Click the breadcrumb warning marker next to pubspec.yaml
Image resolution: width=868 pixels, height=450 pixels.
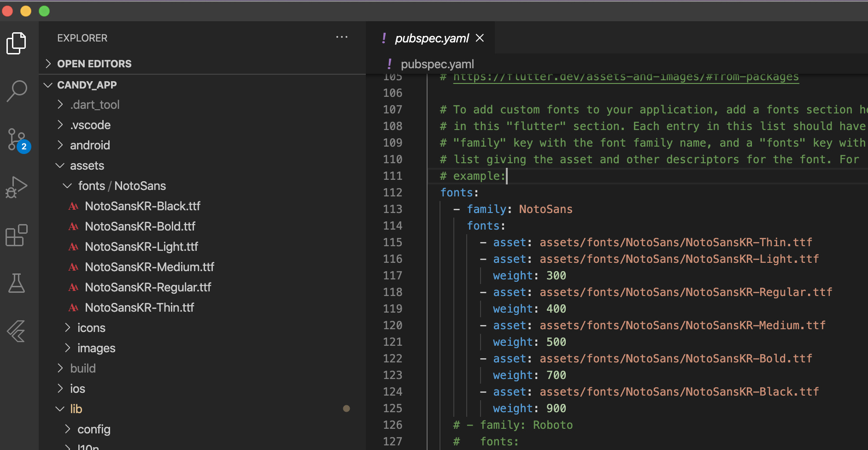click(x=389, y=64)
